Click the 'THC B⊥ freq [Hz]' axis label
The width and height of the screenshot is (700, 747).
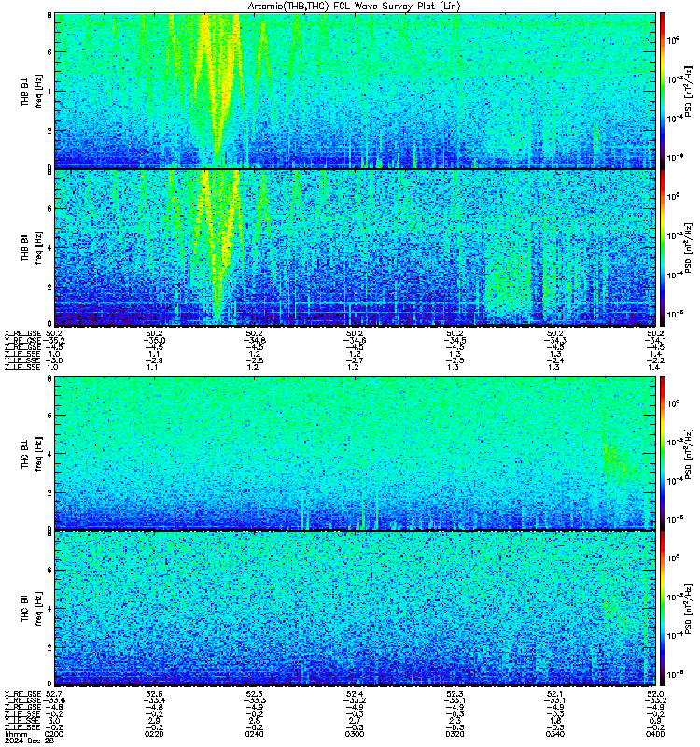point(32,454)
